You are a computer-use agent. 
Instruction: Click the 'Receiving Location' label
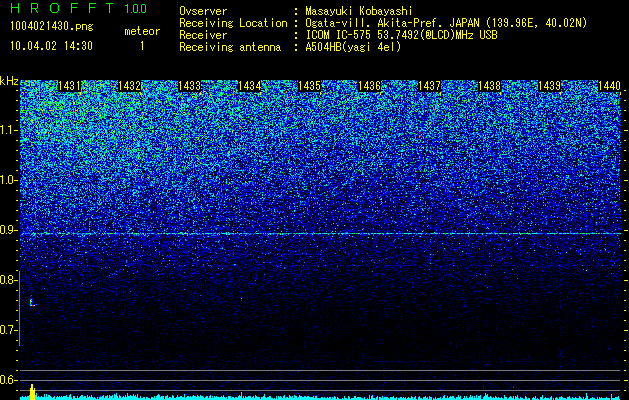tap(233, 23)
